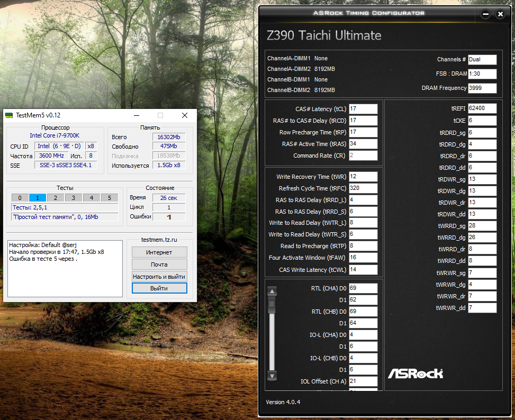Close the ASRock Timing Configurator window
Viewport: 515px width, 420px height.
pos(500,14)
